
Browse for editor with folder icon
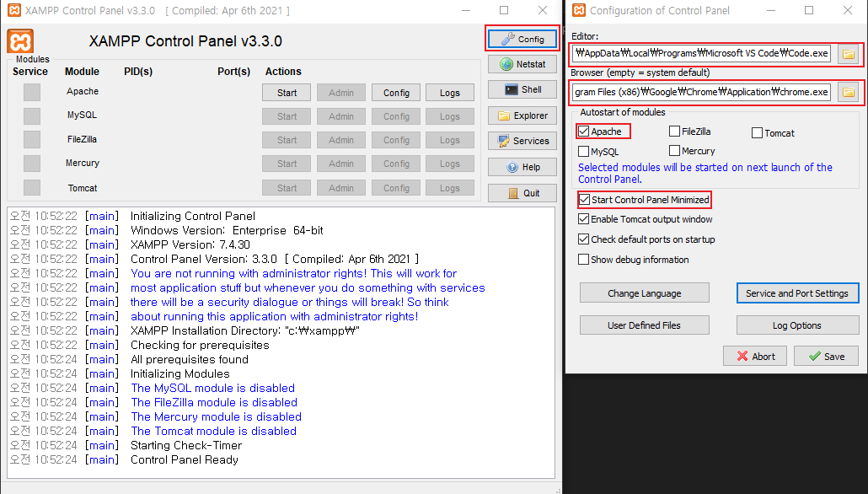[x=848, y=54]
